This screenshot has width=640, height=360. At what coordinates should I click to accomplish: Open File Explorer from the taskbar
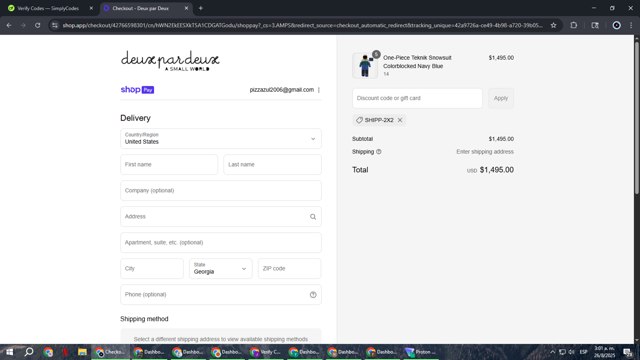click(x=82, y=352)
